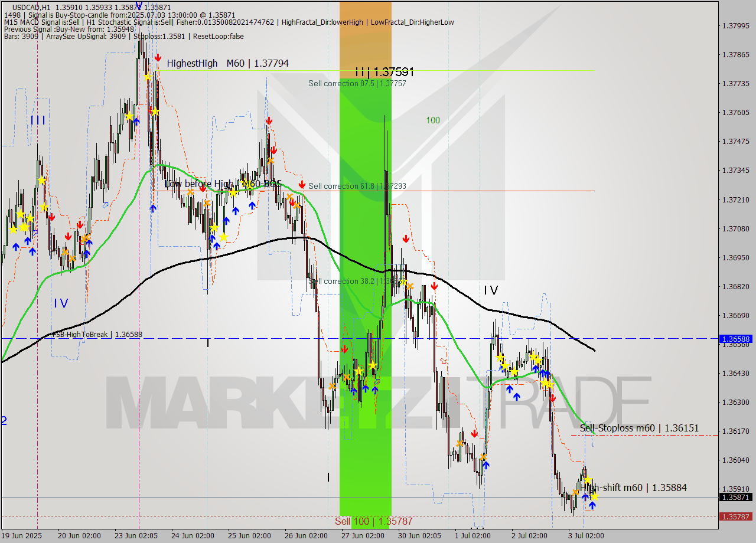Click the 30 Jun 02:05 timestamp on the time axis
This screenshot has width=756, height=543.
point(420,536)
